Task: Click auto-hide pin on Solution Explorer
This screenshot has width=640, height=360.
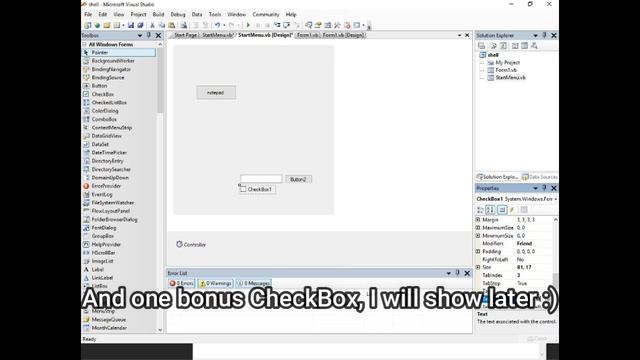Action: [544, 36]
